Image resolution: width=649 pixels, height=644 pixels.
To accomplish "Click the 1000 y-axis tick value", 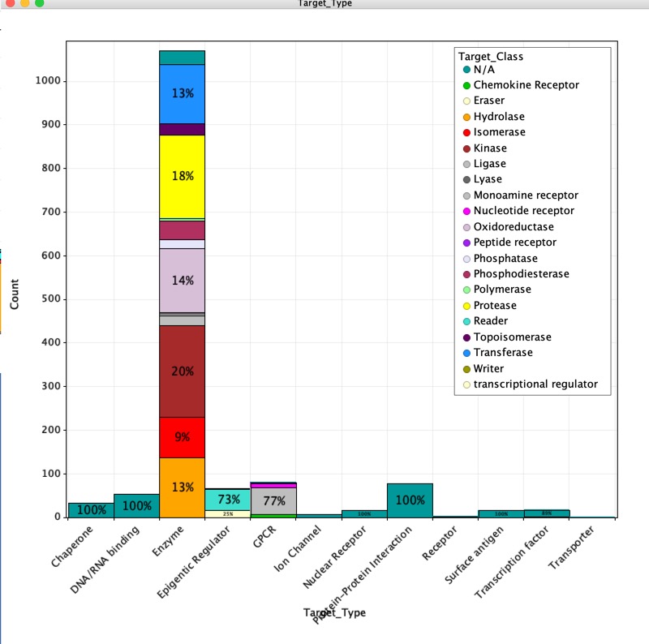I will point(48,81).
